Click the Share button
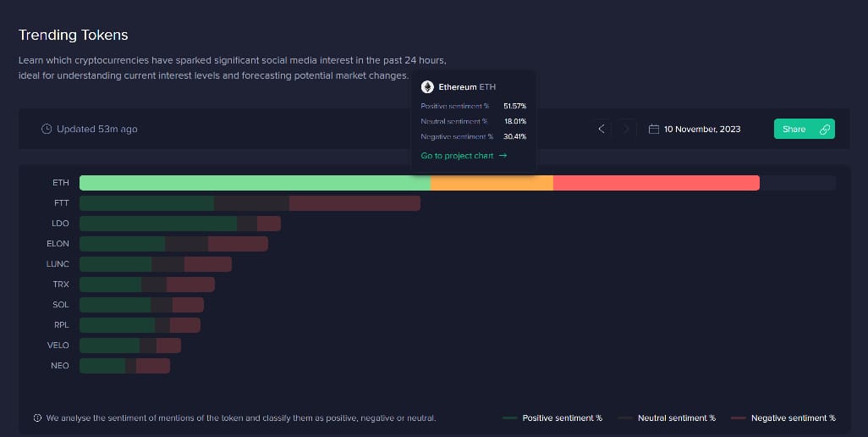The height and width of the screenshot is (437, 868). point(804,129)
